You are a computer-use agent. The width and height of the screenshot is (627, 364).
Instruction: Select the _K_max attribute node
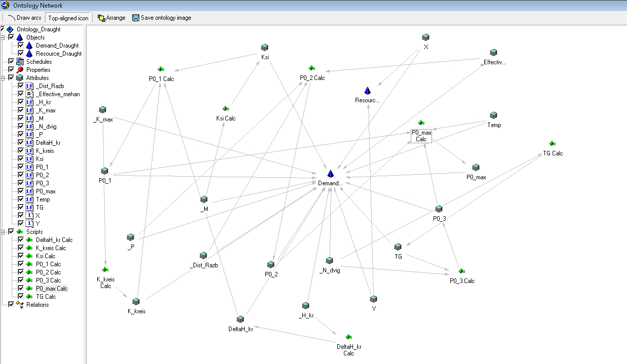[103, 109]
